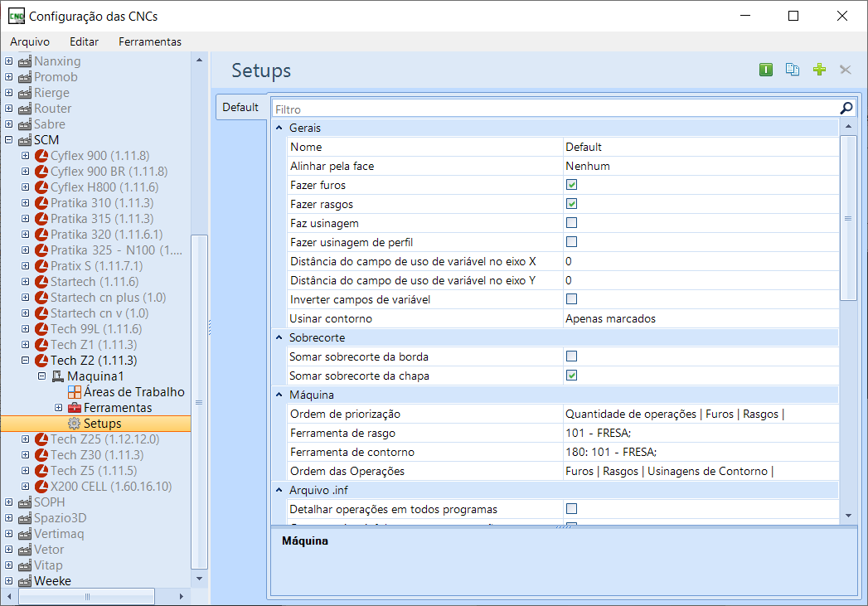Click the Setups gear icon in tree
This screenshot has height=606, width=868.
74,424
